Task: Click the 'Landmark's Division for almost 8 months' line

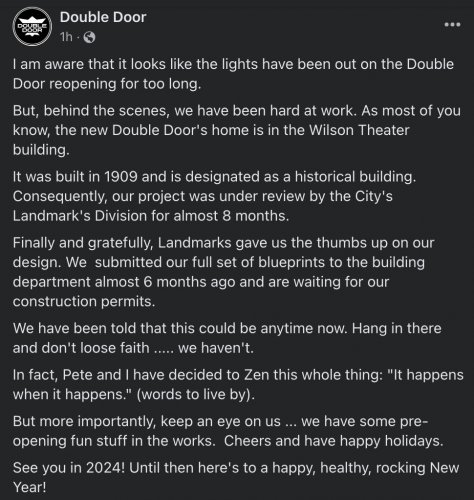Action: pos(151,216)
